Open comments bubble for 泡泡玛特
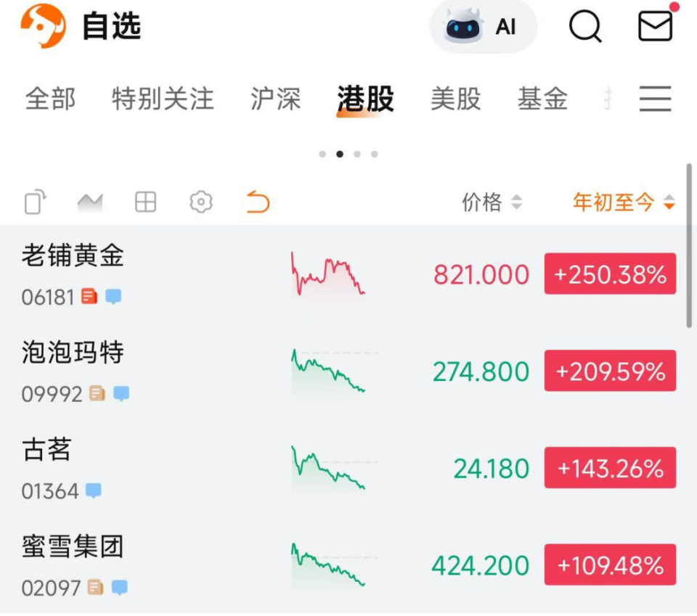 tap(120, 393)
